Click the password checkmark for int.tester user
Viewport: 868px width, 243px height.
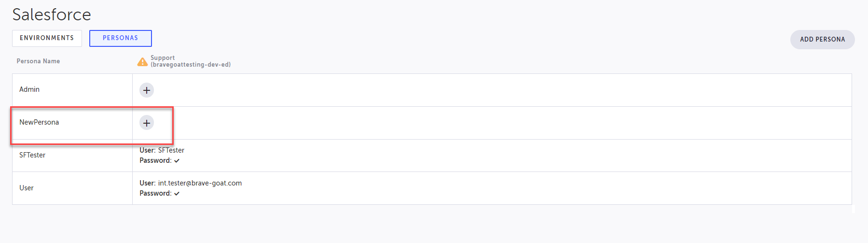click(x=177, y=194)
